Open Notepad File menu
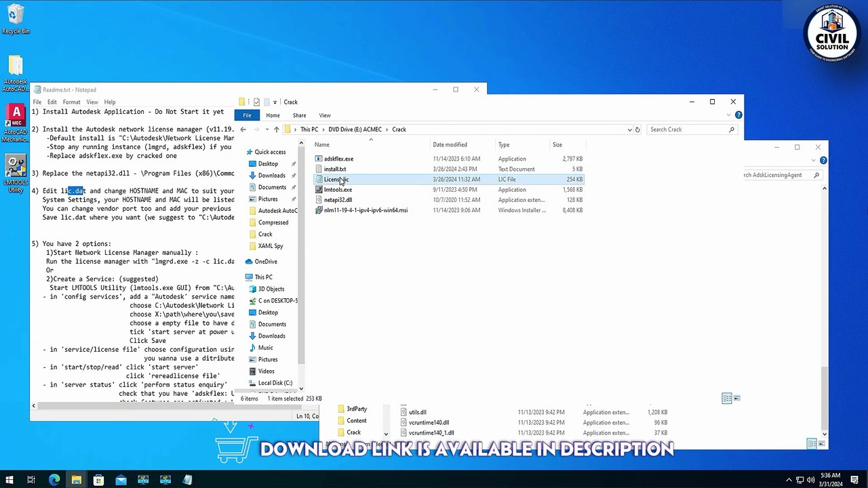 (x=37, y=102)
